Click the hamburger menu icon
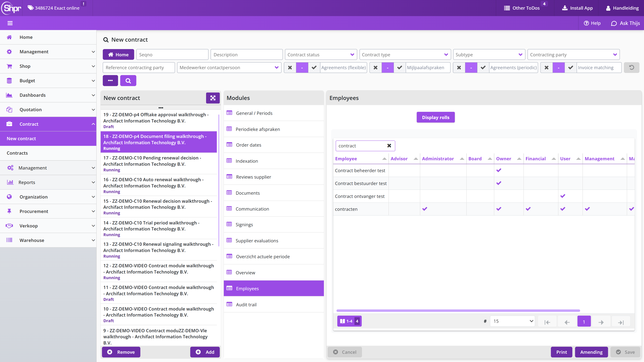The image size is (644, 362). 10,23
